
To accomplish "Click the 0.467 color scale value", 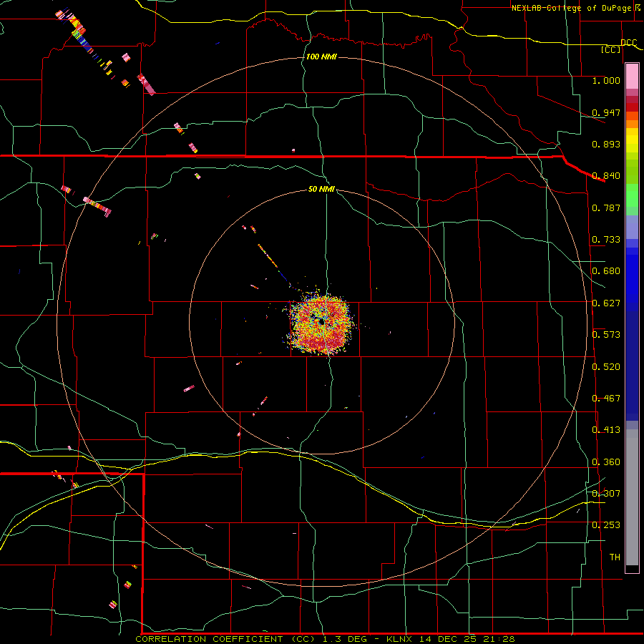I will click(606, 399).
